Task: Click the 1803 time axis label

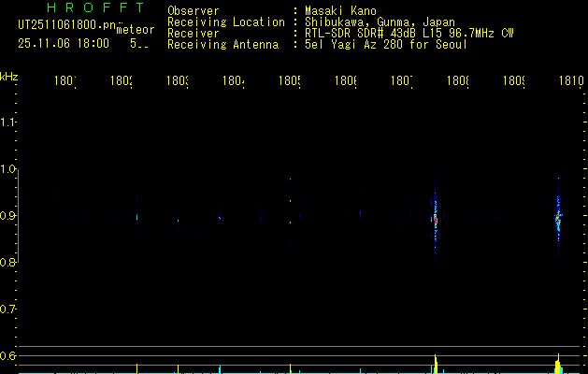Action: (x=178, y=80)
